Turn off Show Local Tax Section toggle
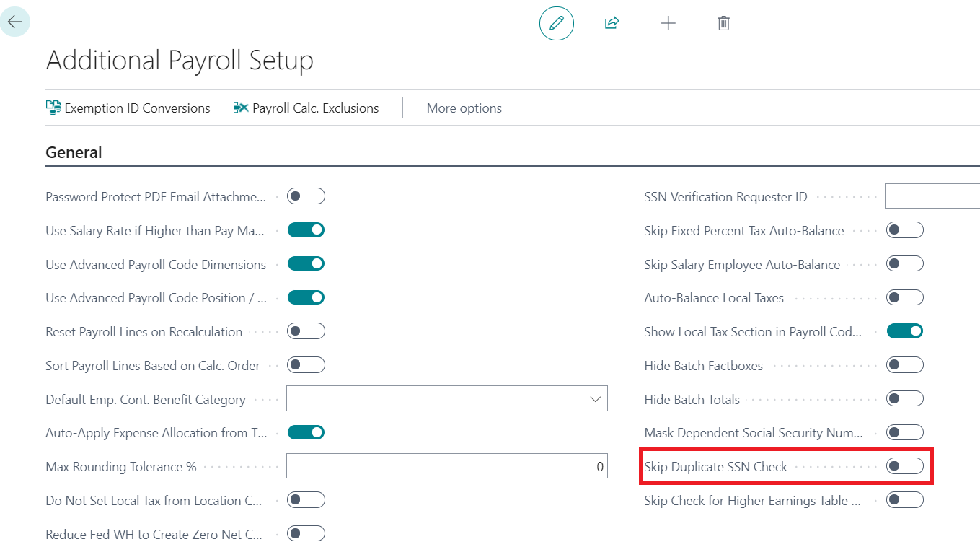980x547 pixels. (x=904, y=331)
